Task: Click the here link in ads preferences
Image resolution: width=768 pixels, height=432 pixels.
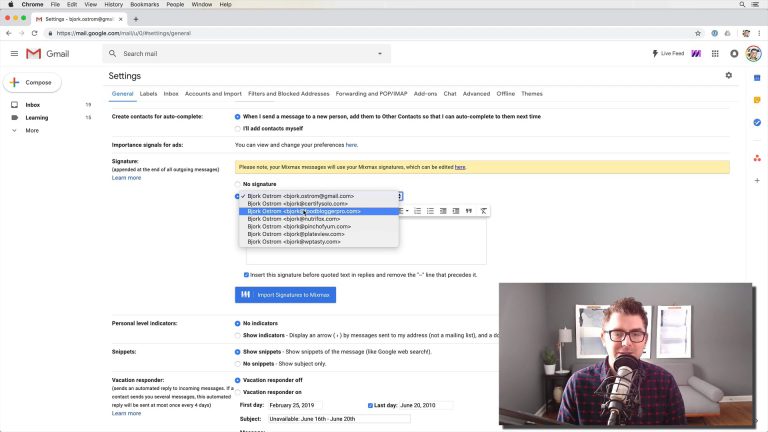Action: click(351, 145)
